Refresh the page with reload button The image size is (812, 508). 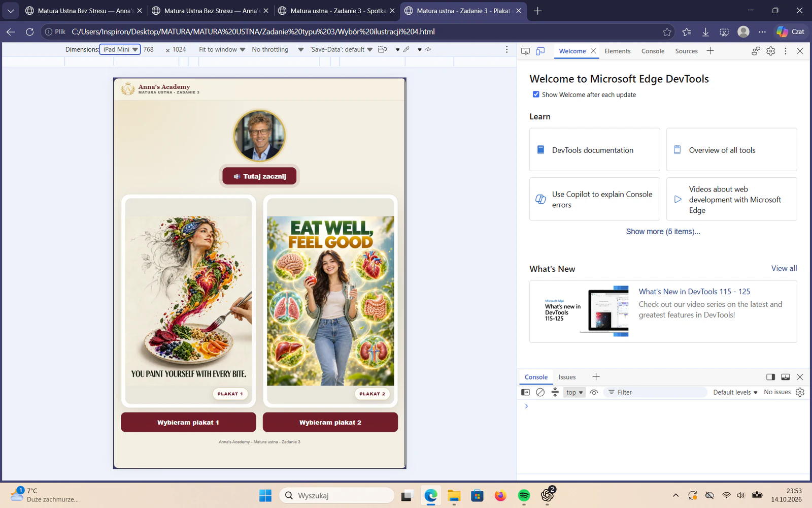[x=29, y=31]
